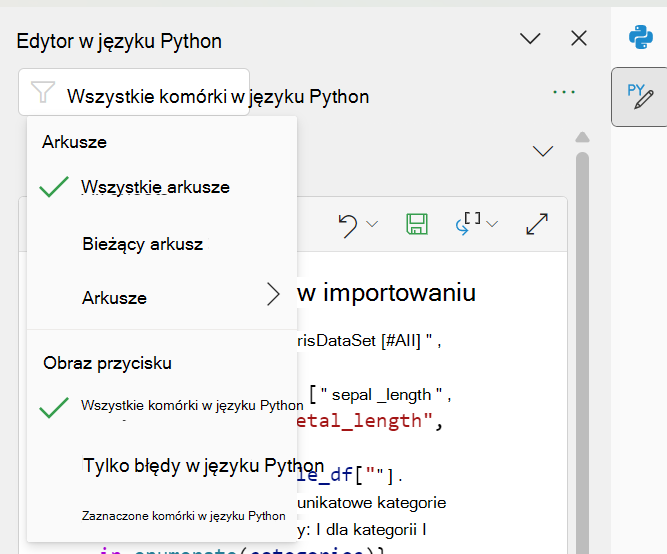The width and height of the screenshot is (667, 554).
Task: Expand the Arkusze submenu arrow
Action: click(273, 294)
